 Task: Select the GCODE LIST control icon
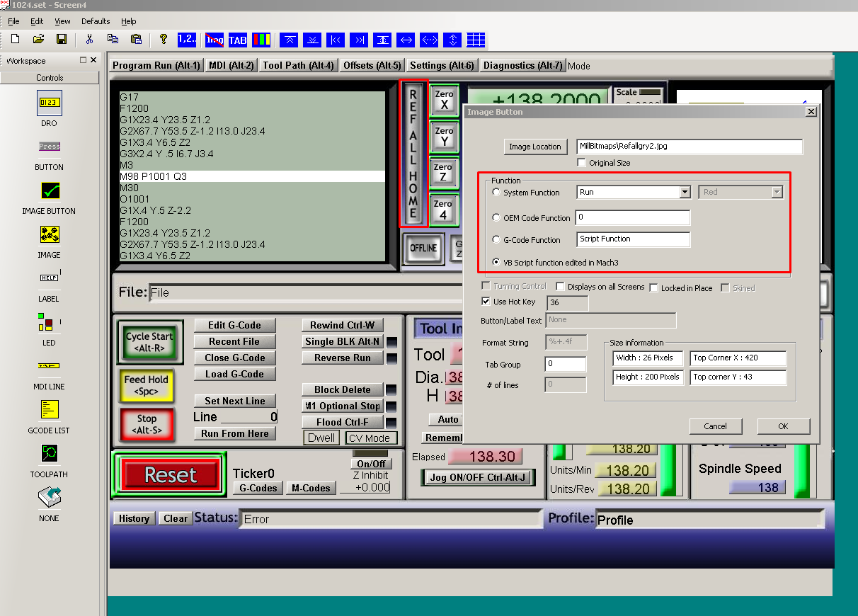click(x=50, y=410)
